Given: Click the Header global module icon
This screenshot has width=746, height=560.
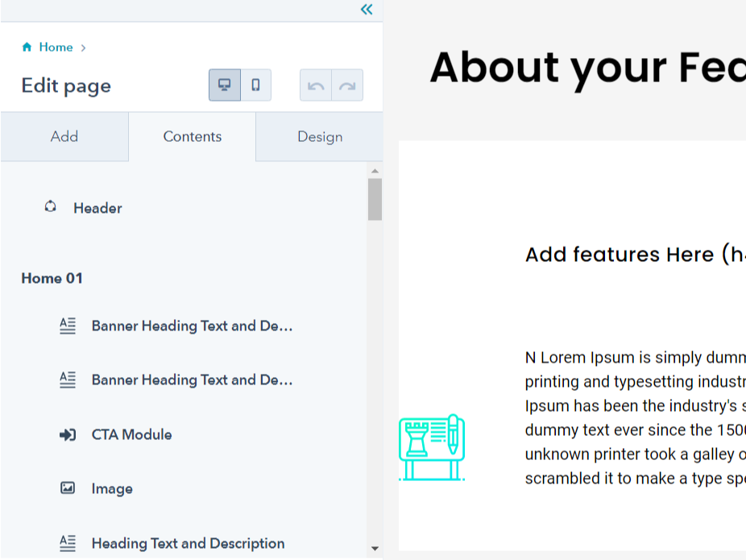Looking at the screenshot, I should coord(51,207).
